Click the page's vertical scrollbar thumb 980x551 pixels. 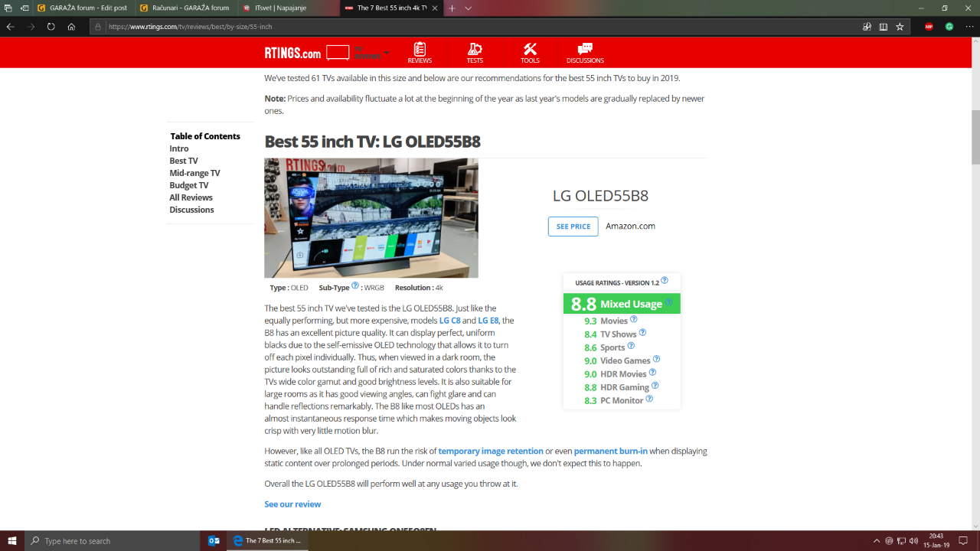[975, 136]
